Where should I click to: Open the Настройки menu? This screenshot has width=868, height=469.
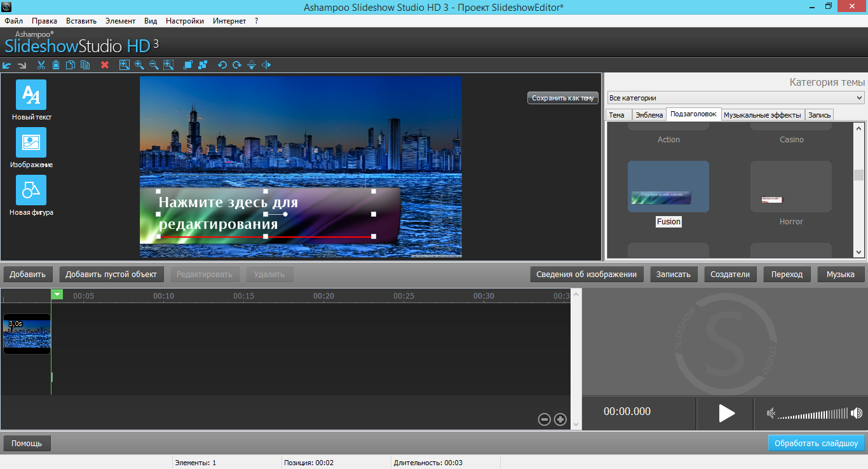[x=185, y=21]
